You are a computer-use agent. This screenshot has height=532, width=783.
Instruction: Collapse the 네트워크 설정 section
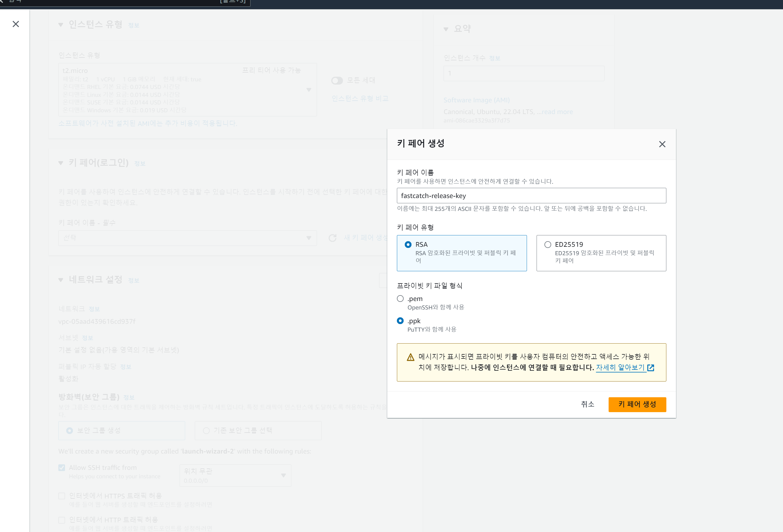pos(61,280)
